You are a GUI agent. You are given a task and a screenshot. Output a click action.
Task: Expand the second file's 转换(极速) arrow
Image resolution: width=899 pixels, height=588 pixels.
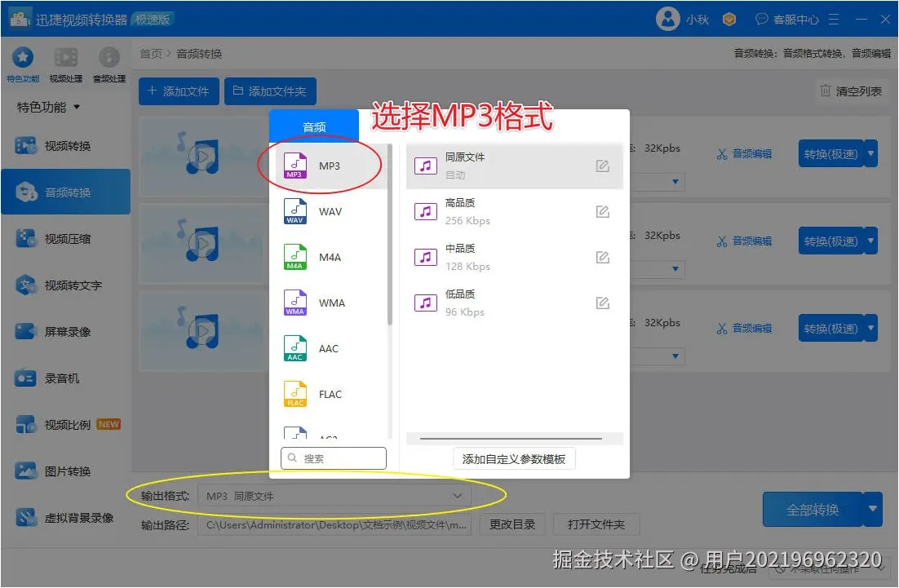(871, 241)
